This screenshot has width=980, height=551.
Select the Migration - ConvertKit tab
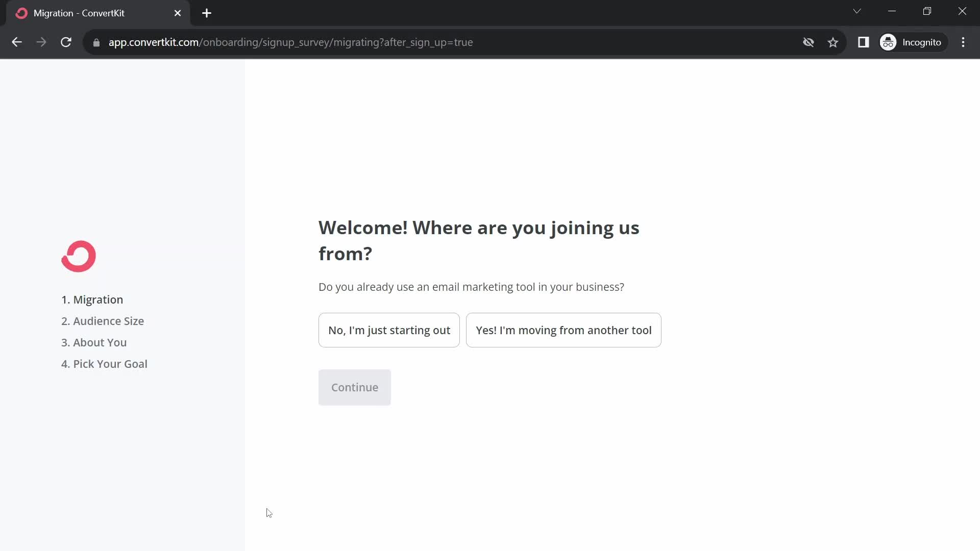coord(98,13)
